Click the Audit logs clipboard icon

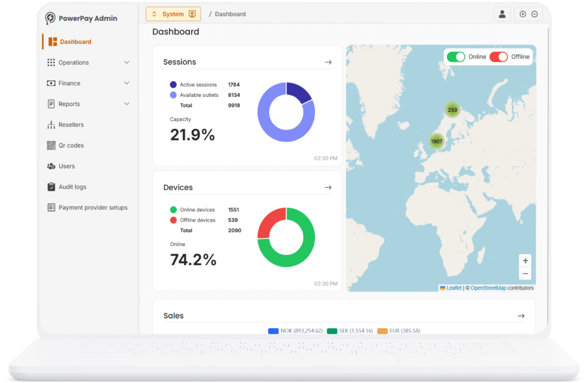[x=51, y=187]
